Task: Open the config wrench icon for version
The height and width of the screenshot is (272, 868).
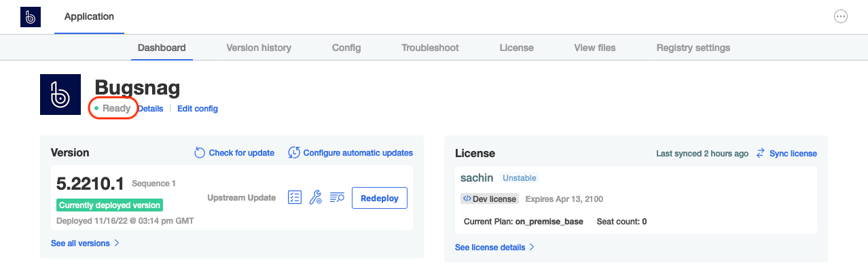Action: 315,198
